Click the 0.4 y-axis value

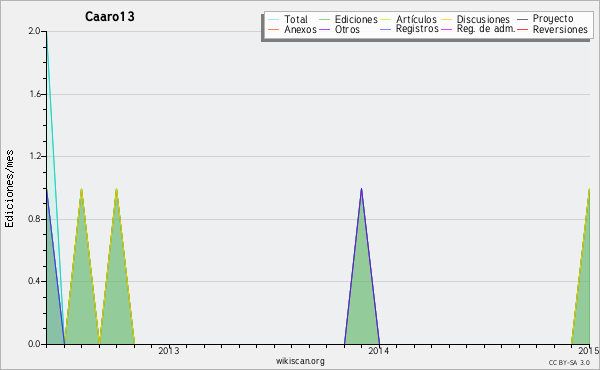[x=34, y=281]
